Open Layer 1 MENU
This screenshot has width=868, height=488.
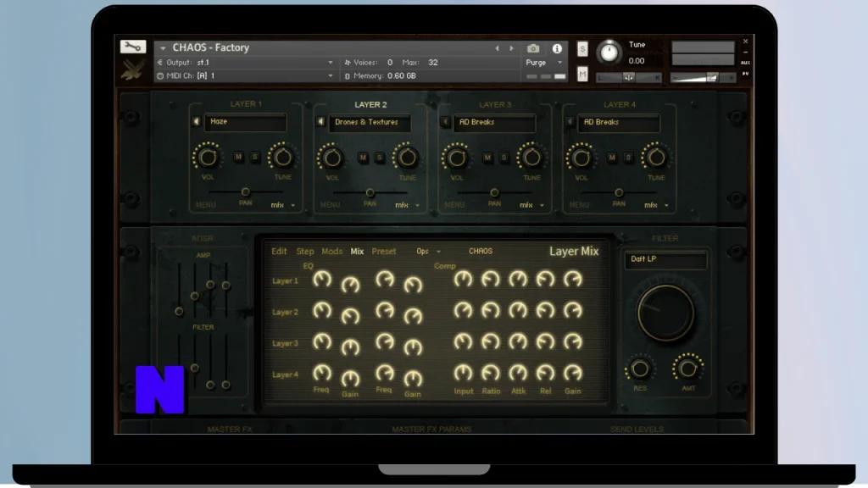coord(205,205)
